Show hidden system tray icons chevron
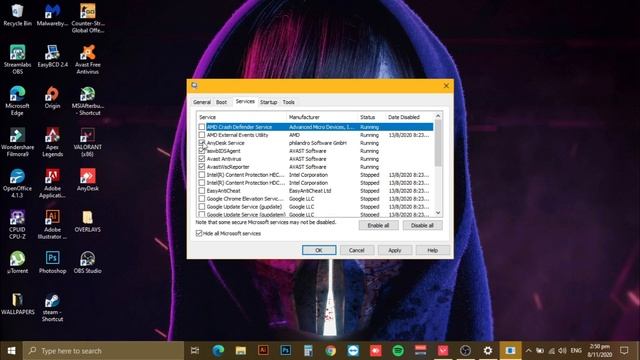This screenshot has height=360, width=640. 529,350
